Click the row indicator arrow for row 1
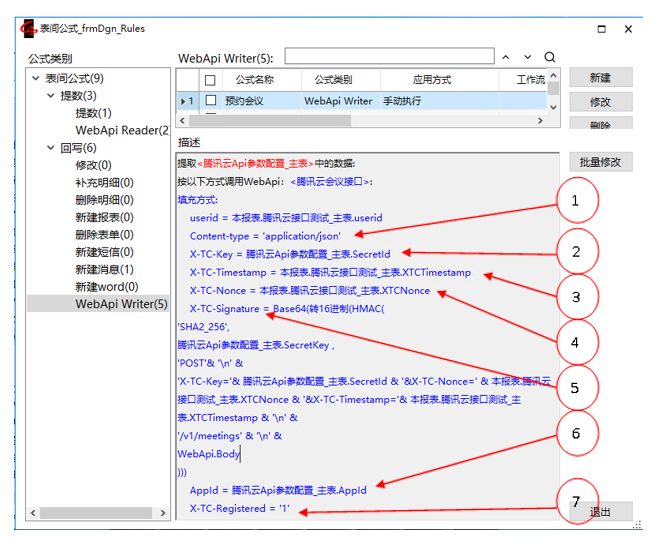This screenshot has width=664, height=547. 187,101
